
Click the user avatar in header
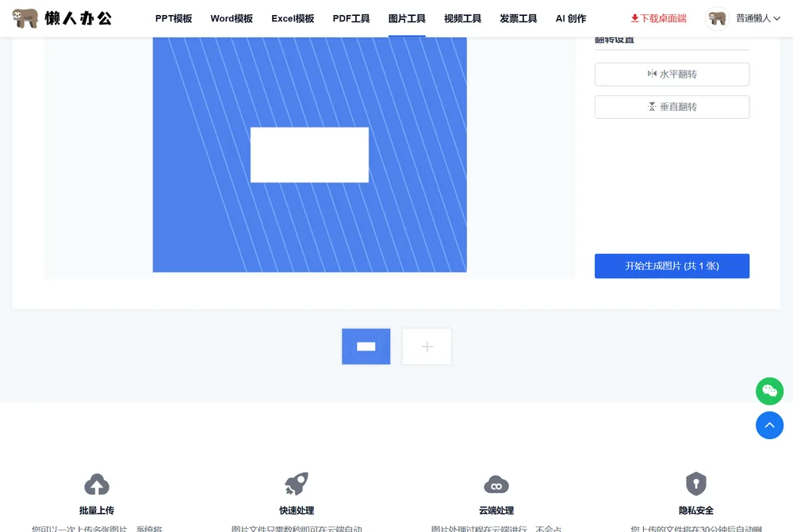(717, 19)
